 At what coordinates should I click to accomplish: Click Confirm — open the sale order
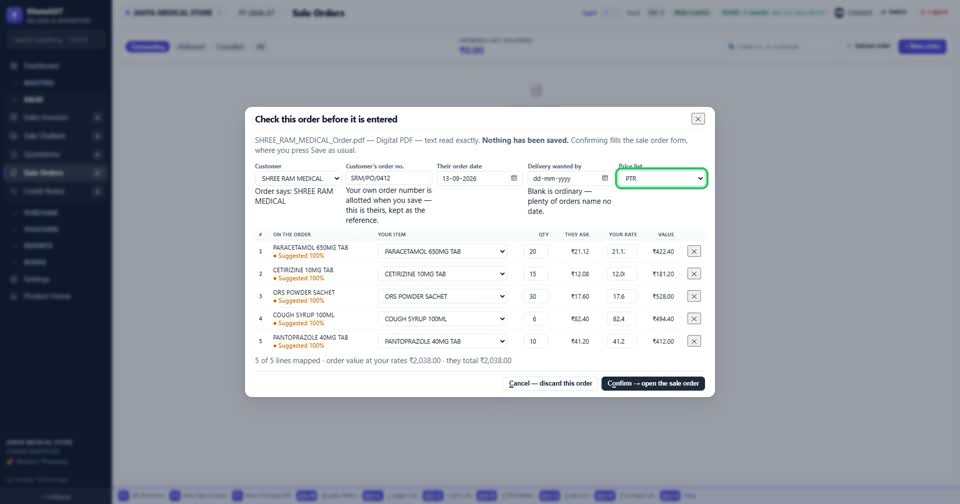pyautogui.click(x=653, y=383)
